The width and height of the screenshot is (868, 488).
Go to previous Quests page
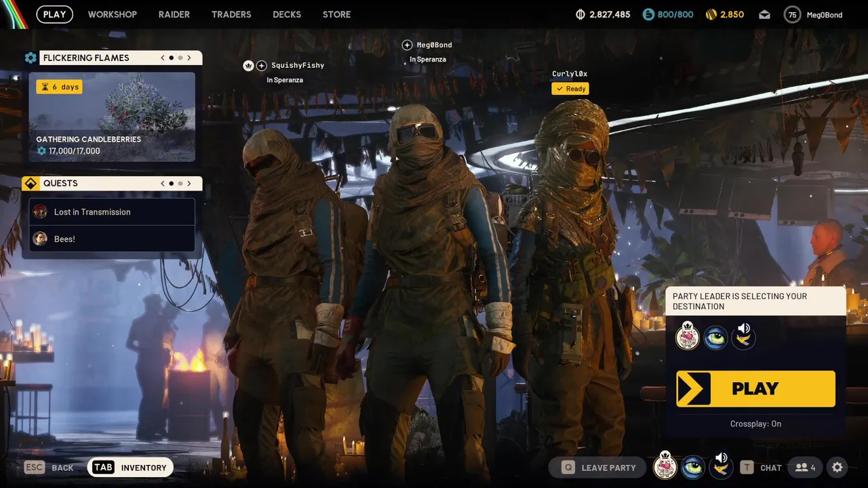point(163,184)
